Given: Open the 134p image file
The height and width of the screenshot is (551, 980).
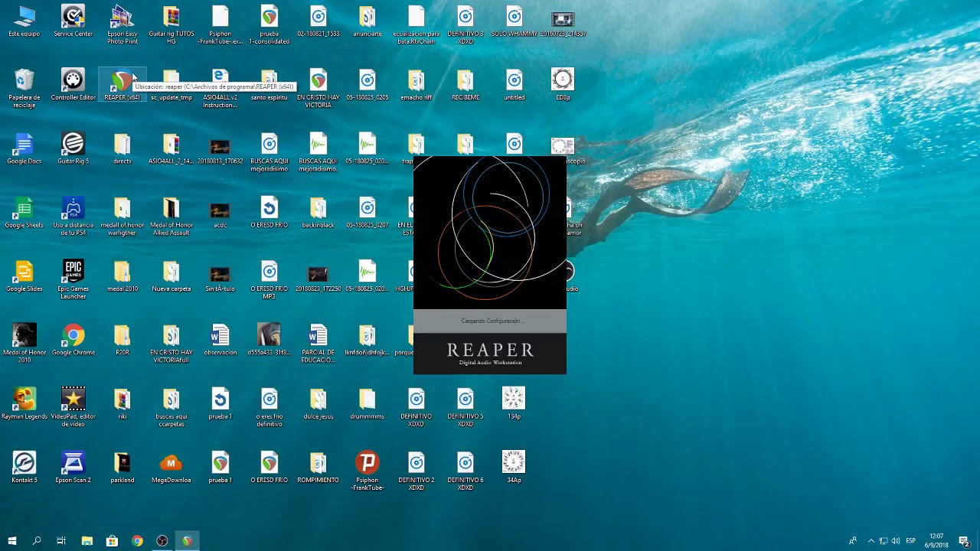Looking at the screenshot, I should click(x=514, y=404).
